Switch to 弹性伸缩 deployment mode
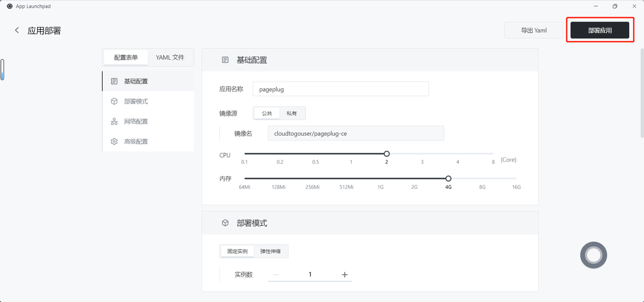 (271, 251)
